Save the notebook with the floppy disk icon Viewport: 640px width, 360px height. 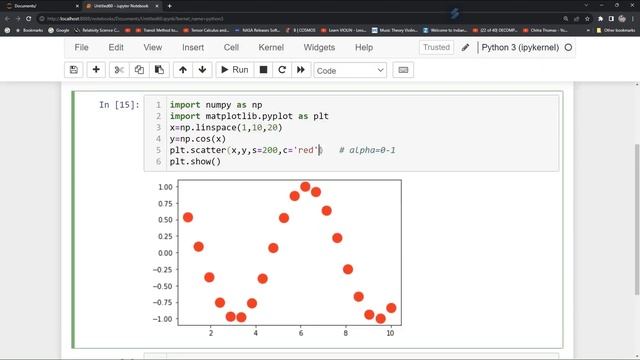74,70
